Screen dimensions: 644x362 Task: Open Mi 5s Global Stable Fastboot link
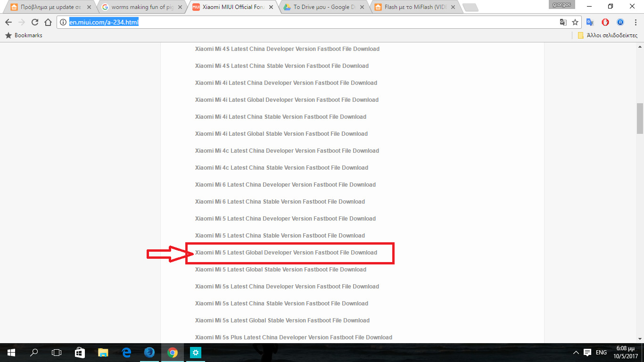[x=282, y=321]
